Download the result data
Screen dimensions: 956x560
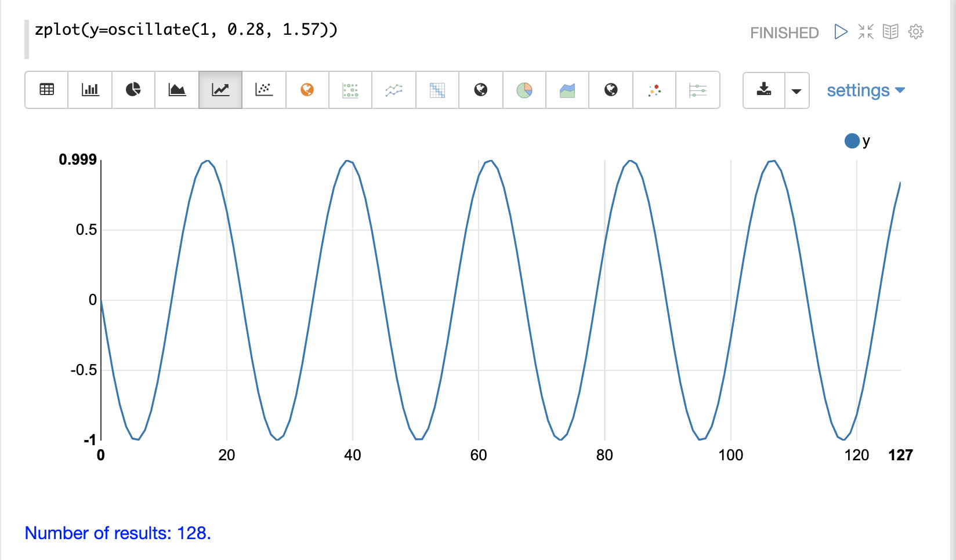tap(764, 90)
